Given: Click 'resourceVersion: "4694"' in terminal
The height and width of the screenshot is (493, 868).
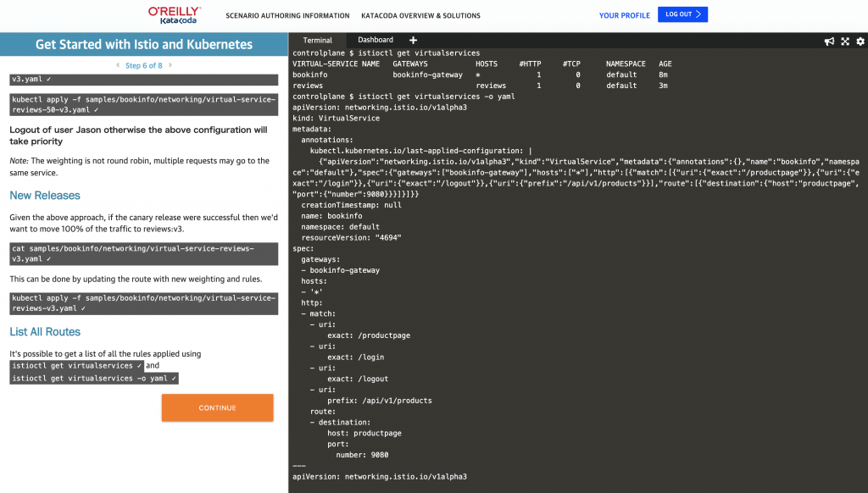Looking at the screenshot, I should click(x=352, y=238).
